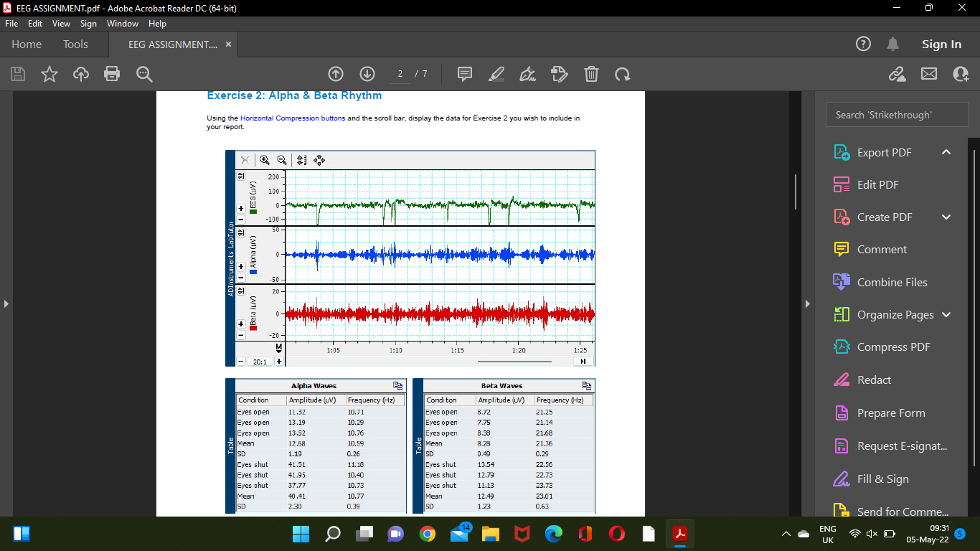
Task: Switch to the Tools tab
Action: coord(75,44)
